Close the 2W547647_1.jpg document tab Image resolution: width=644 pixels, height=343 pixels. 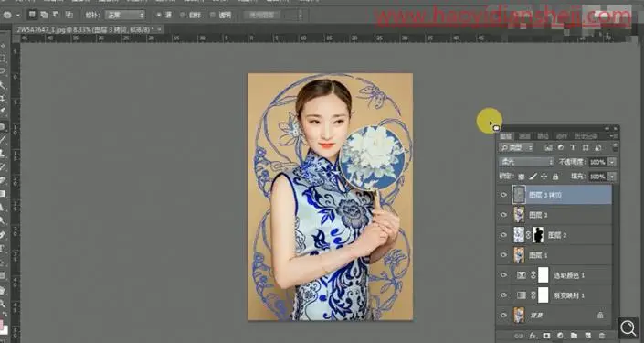pyautogui.click(x=159, y=29)
